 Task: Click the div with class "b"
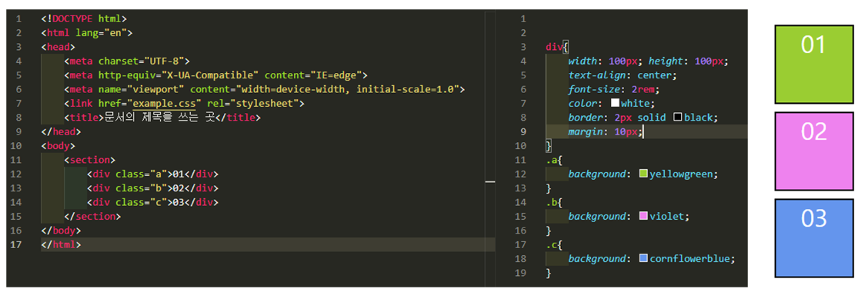(x=153, y=188)
